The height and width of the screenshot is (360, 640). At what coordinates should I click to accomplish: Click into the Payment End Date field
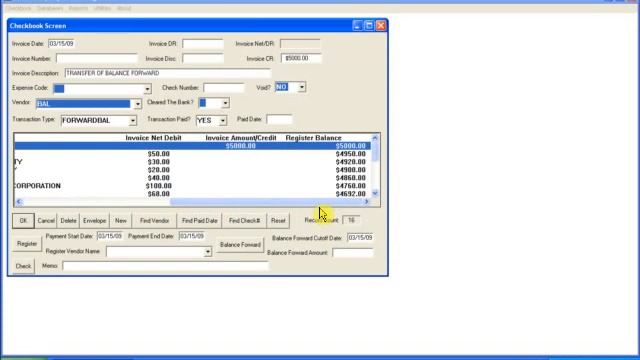[x=192, y=236]
